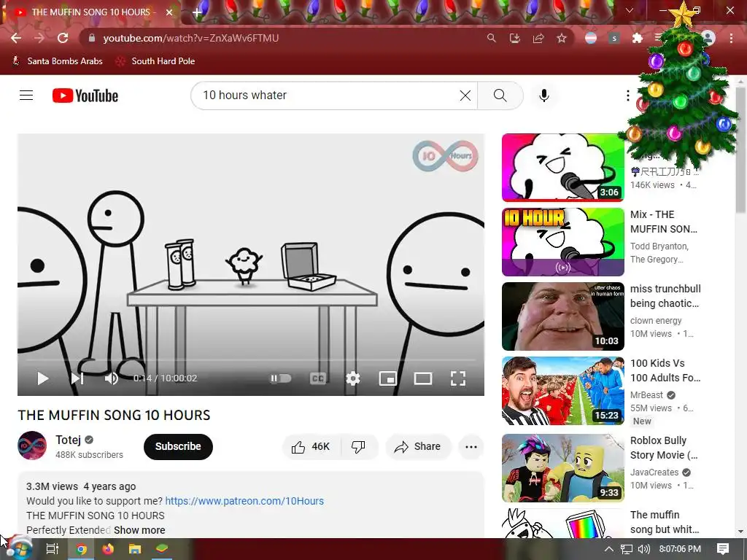
Task: Open Task View on taskbar
Action: (53, 549)
